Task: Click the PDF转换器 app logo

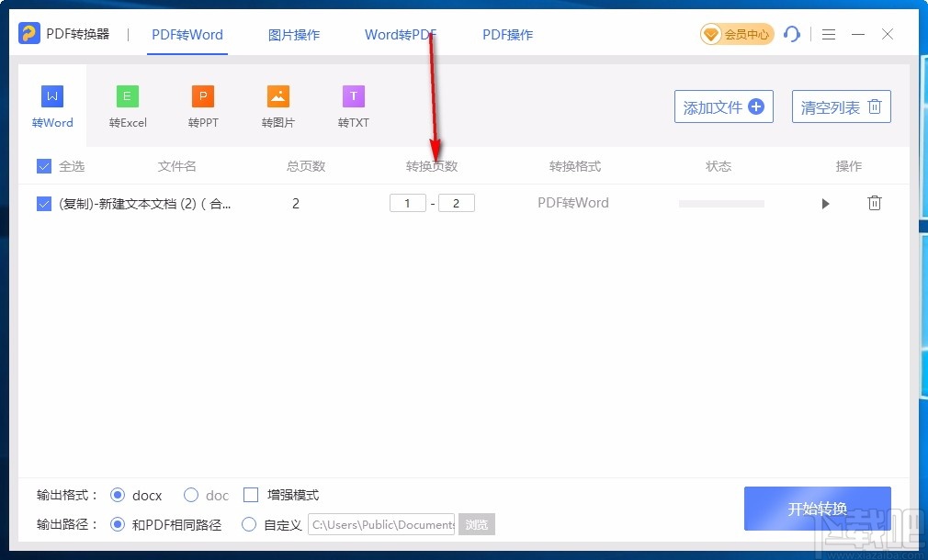Action: (30, 33)
